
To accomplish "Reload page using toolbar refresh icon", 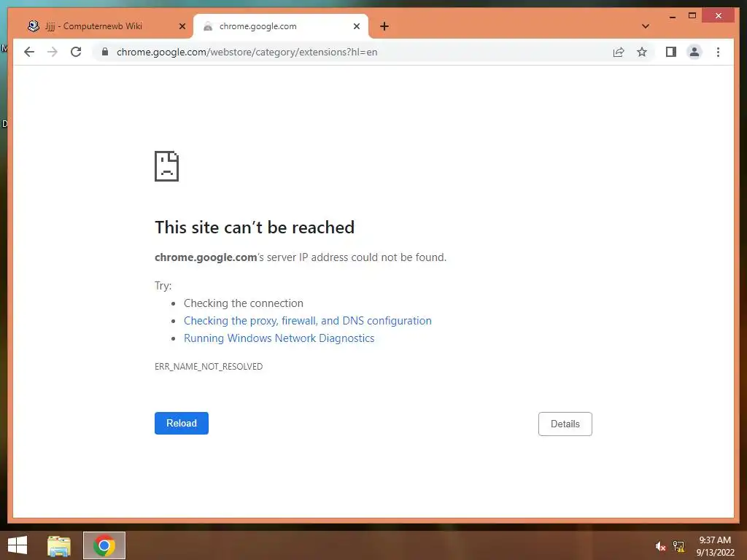I will point(76,52).
